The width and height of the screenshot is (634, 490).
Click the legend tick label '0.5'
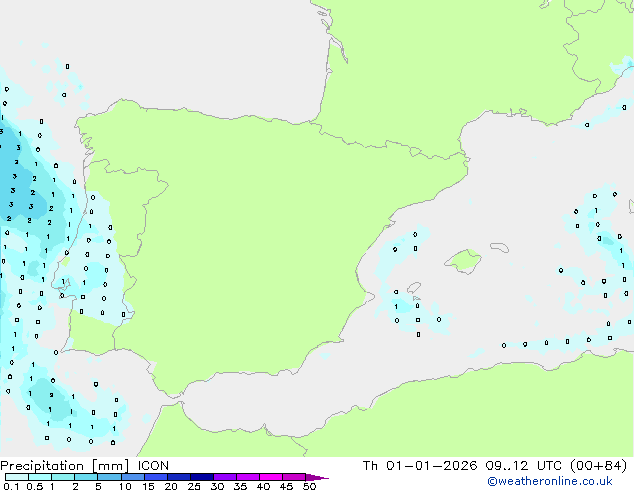point(34,486)
